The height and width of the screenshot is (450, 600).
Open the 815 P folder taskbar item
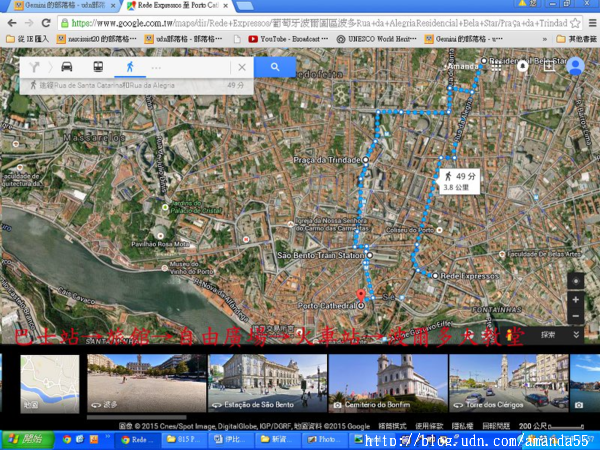pos(184,440)
